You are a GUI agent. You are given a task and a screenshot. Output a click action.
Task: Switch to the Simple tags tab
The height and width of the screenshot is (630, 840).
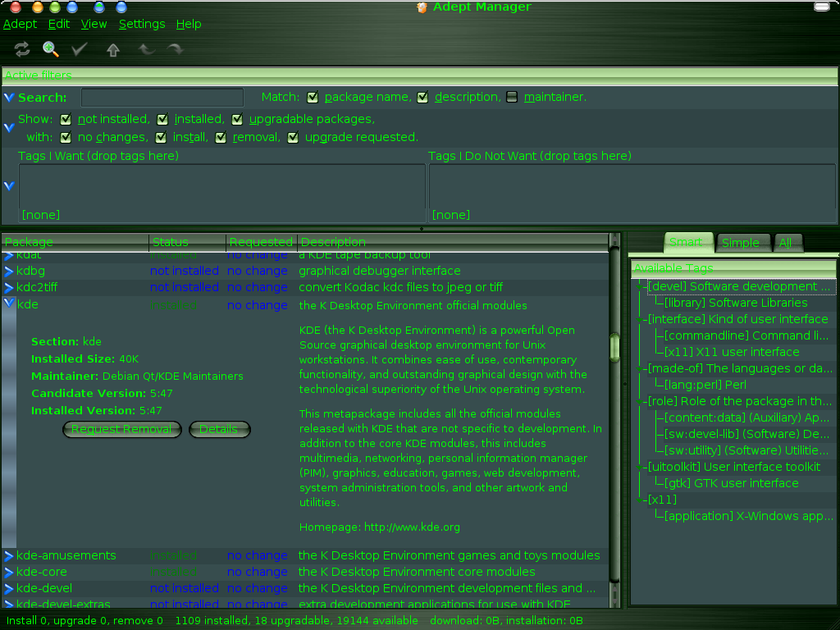(741, 243)
